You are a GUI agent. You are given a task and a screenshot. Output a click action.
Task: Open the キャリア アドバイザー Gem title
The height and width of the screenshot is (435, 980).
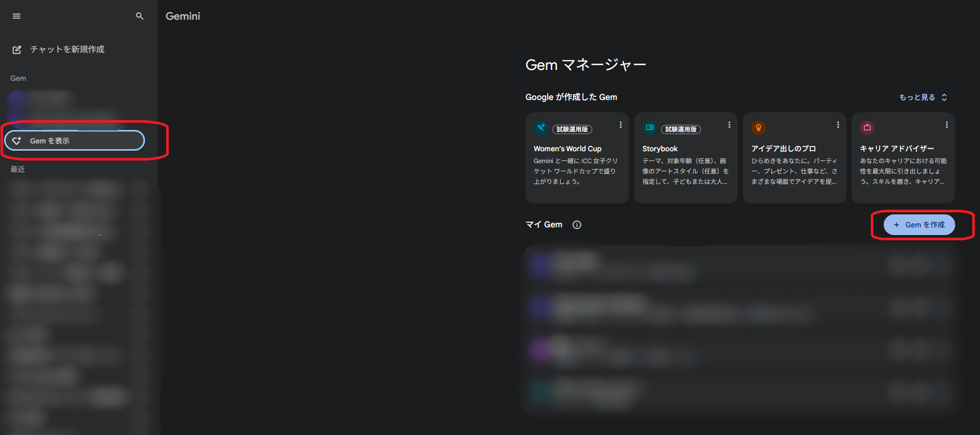897,149
